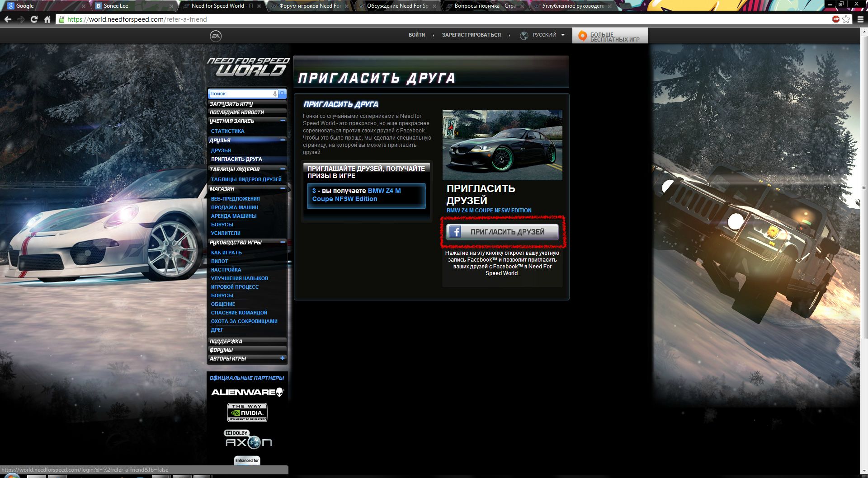Click the browser back arrow
This screenshot has height=478, width=868.
click(x=8, y=19)
